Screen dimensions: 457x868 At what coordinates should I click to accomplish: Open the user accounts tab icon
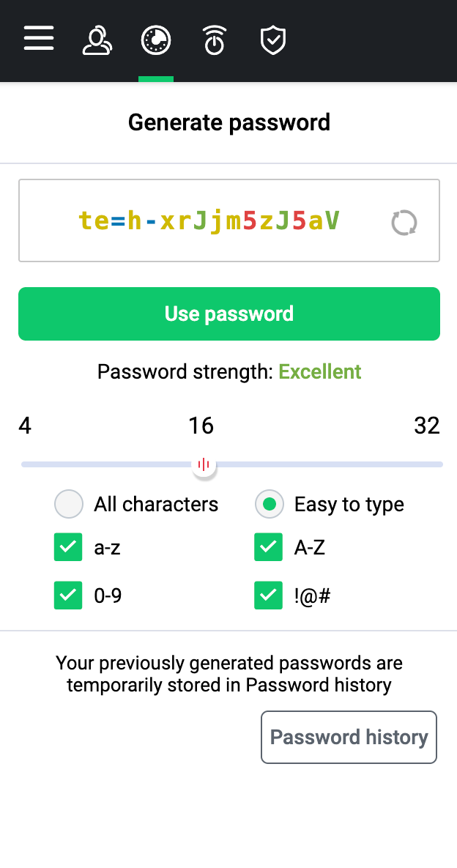[x=97, y=41]
